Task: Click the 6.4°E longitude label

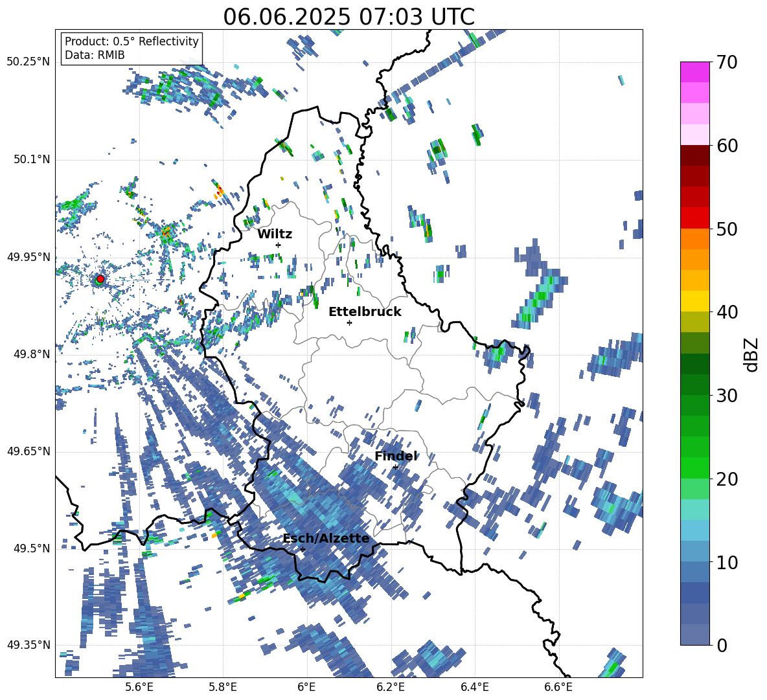Action: tap(474, 687)
